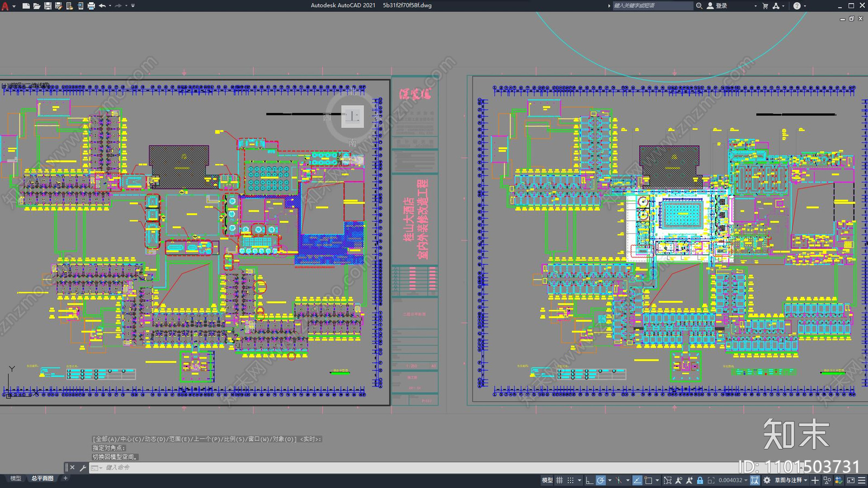868x488 pixels.
Task: Save the drawing via the Save icon
Action: click(x=48, y=5)
